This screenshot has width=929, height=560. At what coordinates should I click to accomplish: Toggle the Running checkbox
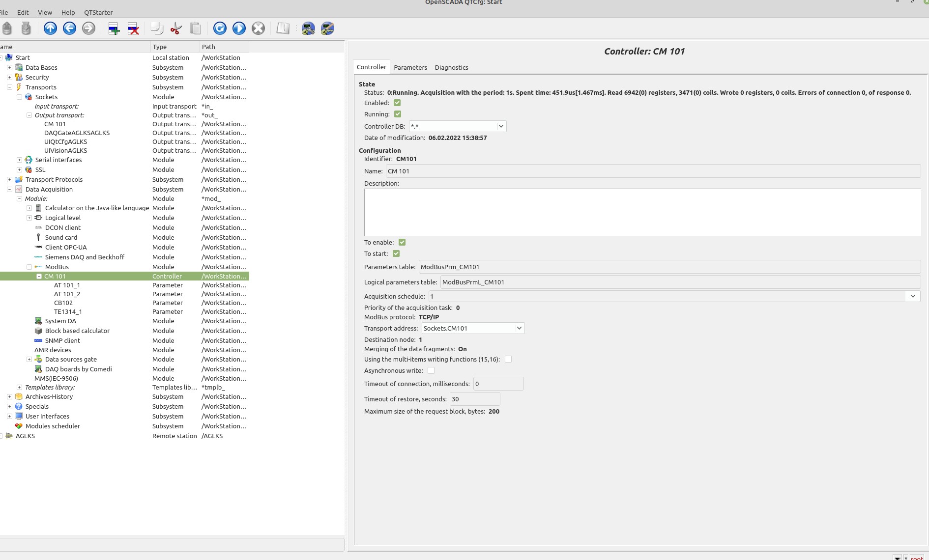pos(398,114)
